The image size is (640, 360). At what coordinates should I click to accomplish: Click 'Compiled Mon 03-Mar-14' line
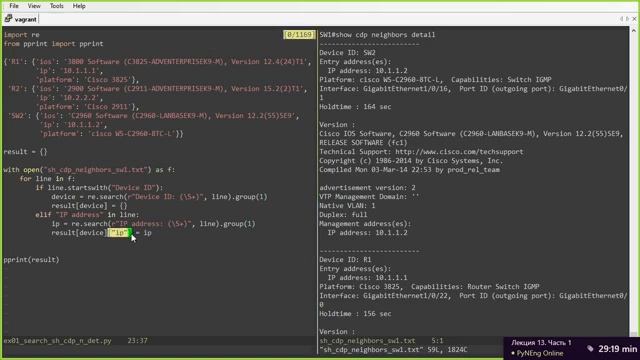coord(409,169)
